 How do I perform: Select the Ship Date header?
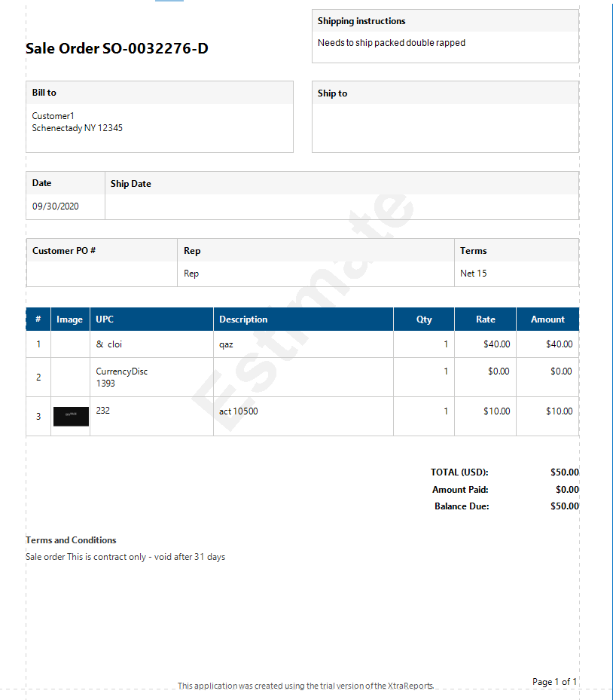pyautogui.click(x=131, y=184)
